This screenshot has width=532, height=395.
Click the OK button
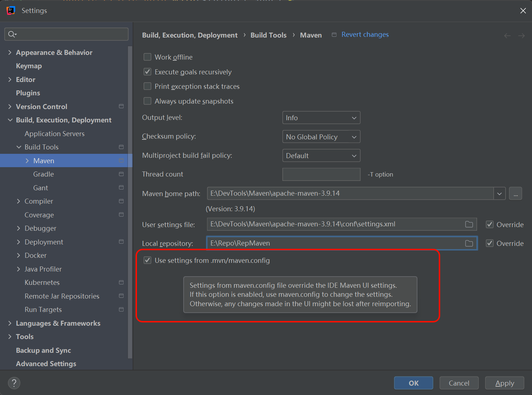413,383
